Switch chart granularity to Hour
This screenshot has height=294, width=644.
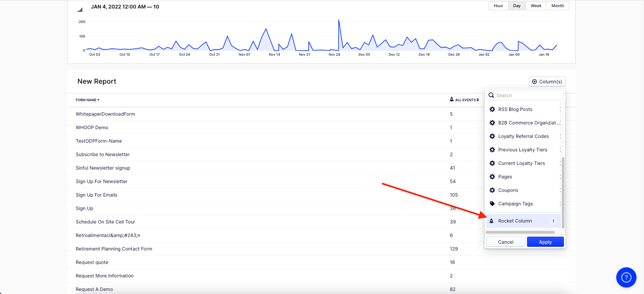point(498,6)
